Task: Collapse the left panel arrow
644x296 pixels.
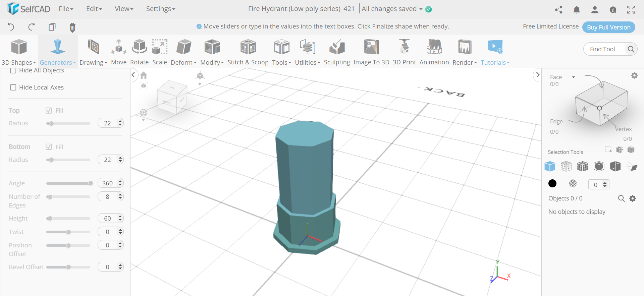Action: pyautogui.click(x=133, y=75)
